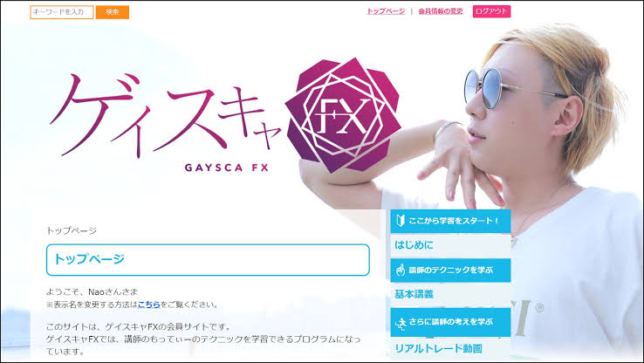Click the GAYSCA FX subtitle text
644x363 pixels.
point(227,168)
